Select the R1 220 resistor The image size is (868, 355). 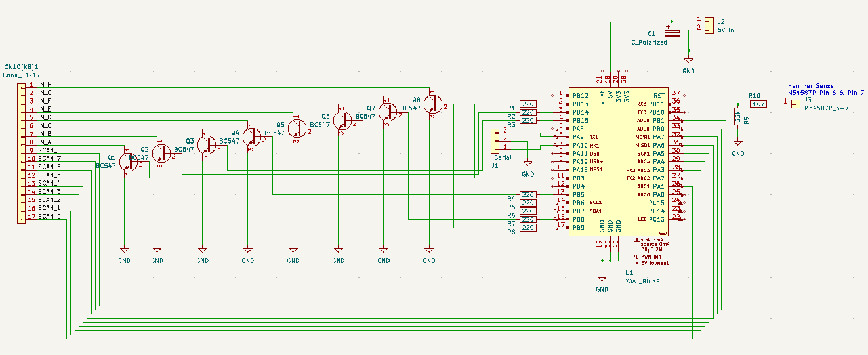click(527, 104)
